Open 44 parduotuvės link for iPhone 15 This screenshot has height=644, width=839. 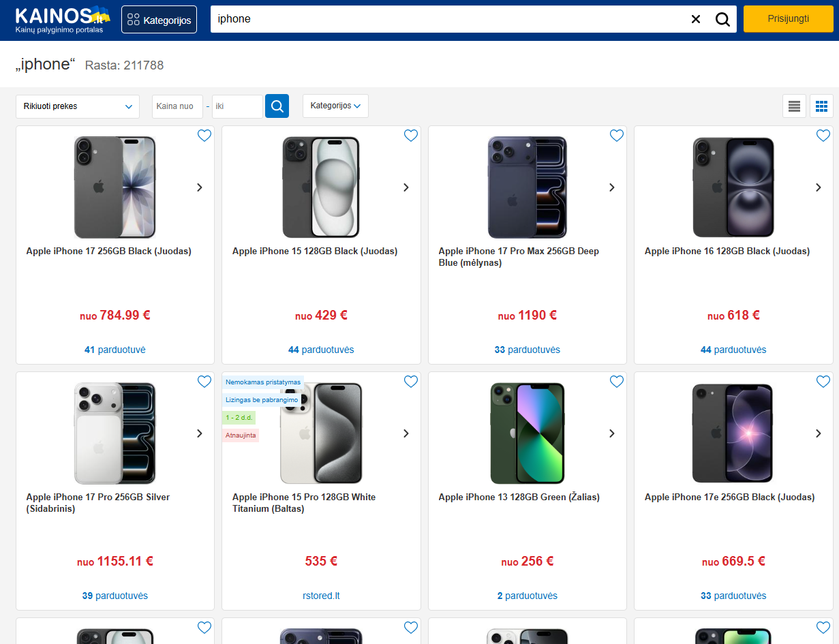coord(321,350)
